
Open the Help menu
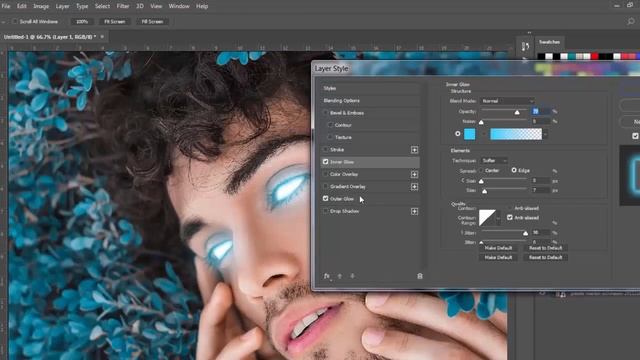[x=202, y=6]
